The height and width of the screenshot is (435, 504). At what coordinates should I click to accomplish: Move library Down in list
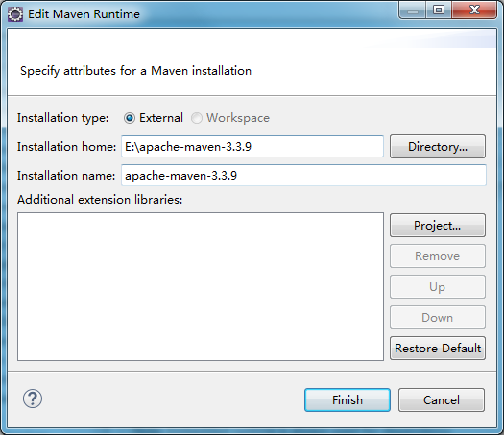point(438,318)
